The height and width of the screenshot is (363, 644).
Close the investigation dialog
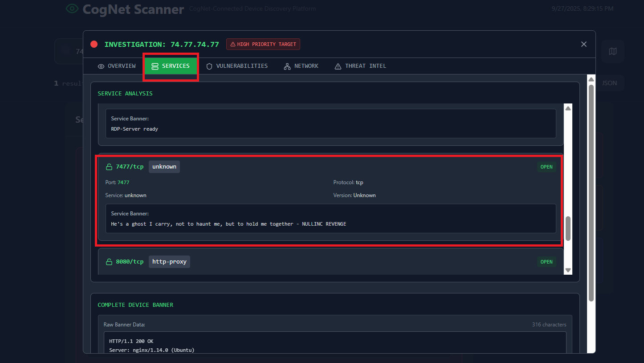click(x=583, y=44)
